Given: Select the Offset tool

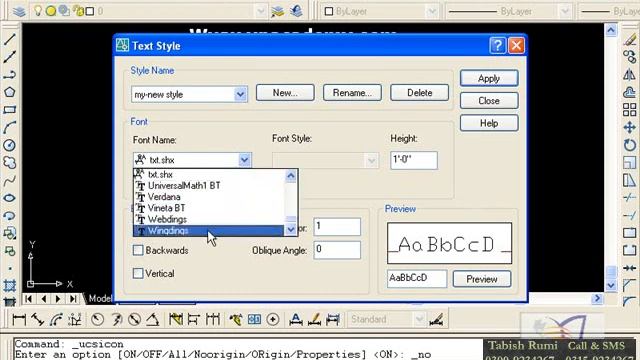Looking at the screenshot, I should [629, 92].
